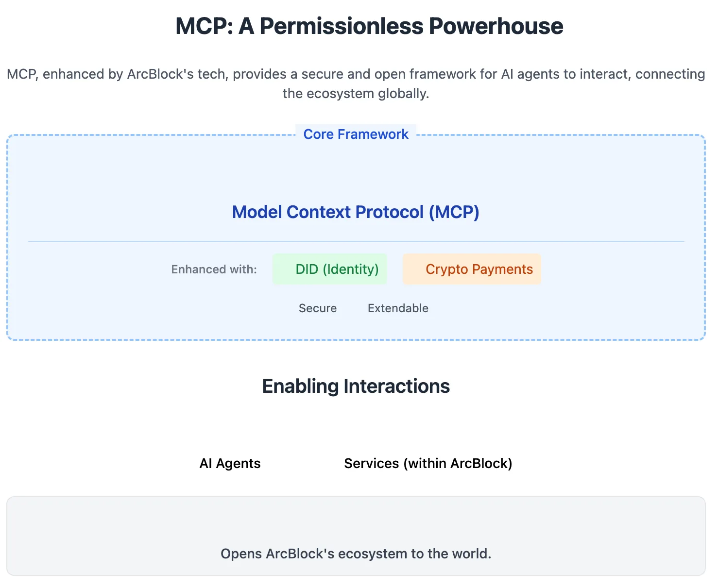
Task: Click the Secure tag
Action: coord(318,308)
